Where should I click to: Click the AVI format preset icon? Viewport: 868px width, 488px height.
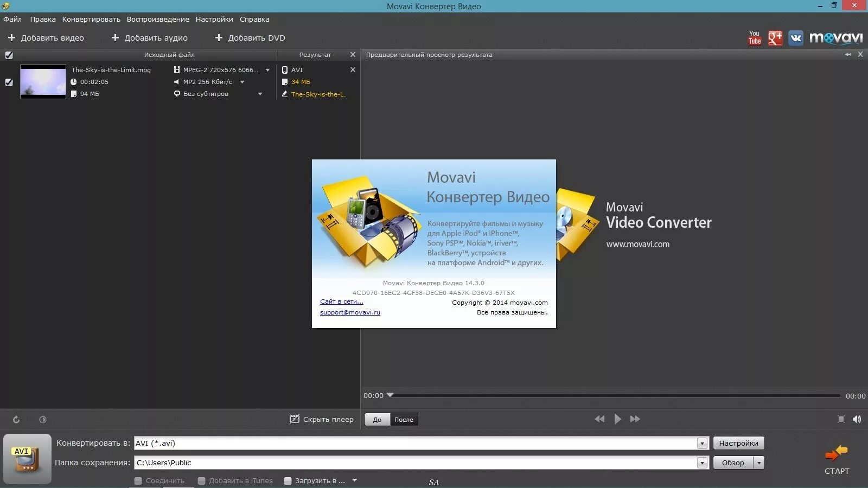click(27, 459)
